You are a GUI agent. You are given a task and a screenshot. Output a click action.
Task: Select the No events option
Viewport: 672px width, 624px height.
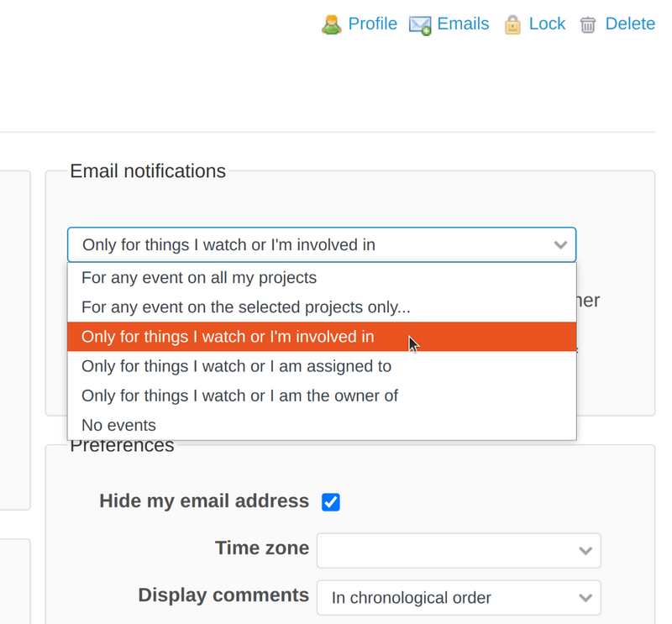pyautogui.click(x=118, y=425)
